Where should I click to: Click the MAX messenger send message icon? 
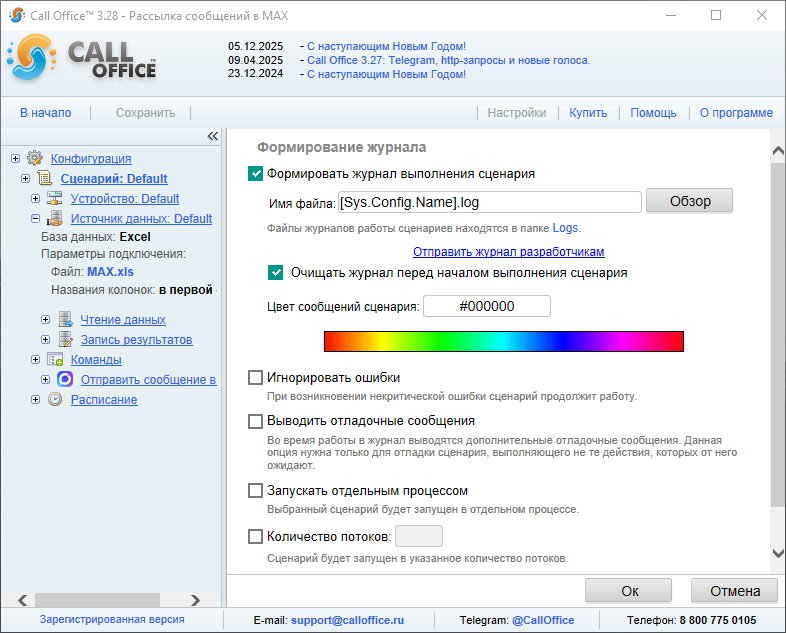pyautogui.click(x=65, y=379)
